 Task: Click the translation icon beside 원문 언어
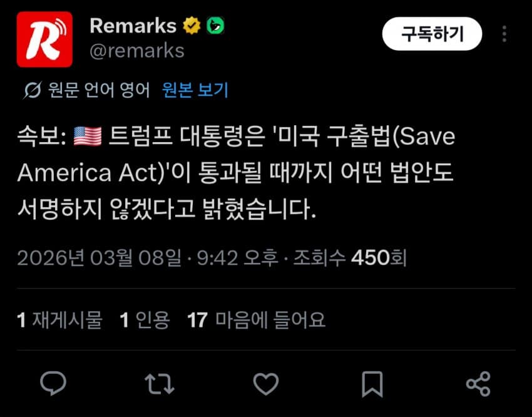pyautogui.click(x=33, y=90)
